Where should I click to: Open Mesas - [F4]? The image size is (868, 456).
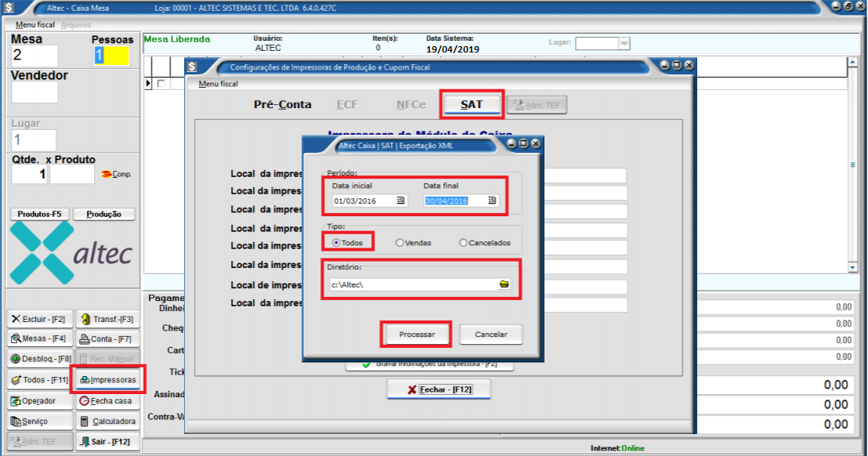pos(40,338)
